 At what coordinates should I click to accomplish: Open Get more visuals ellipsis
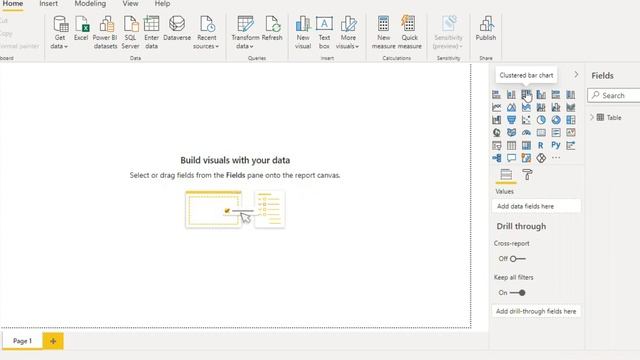(x=556, y=158)
